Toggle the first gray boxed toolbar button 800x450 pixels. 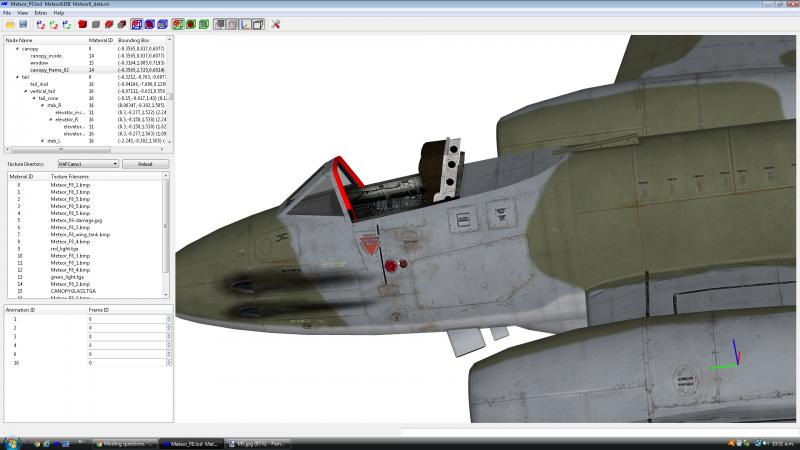coord(219,24)
